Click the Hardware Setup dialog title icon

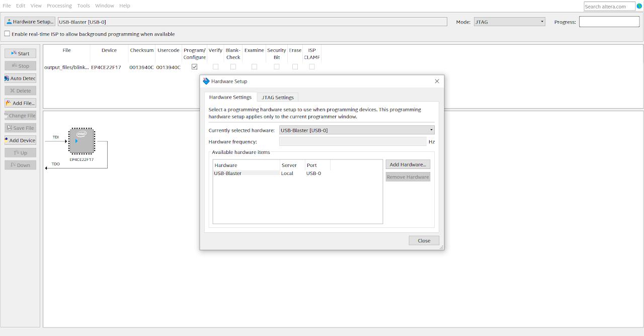point(206,81)
